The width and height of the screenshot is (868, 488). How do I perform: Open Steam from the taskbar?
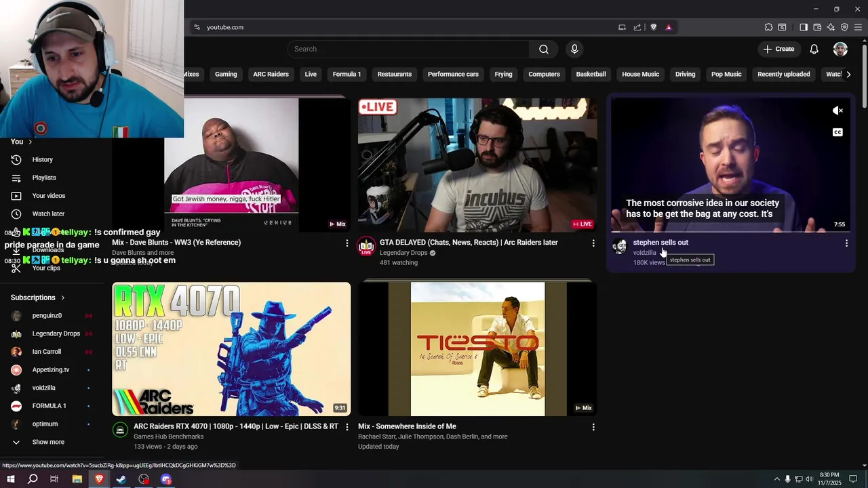(x=121, y=479)
